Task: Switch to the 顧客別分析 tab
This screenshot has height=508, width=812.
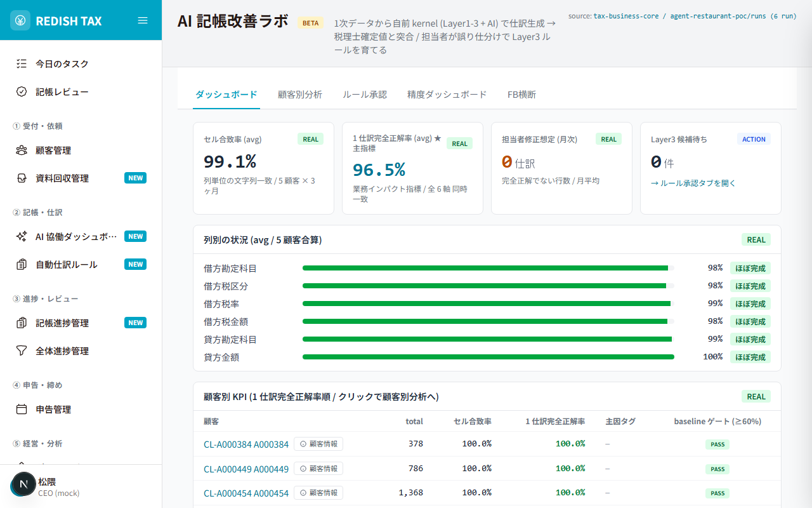Action: coord(300,95)
